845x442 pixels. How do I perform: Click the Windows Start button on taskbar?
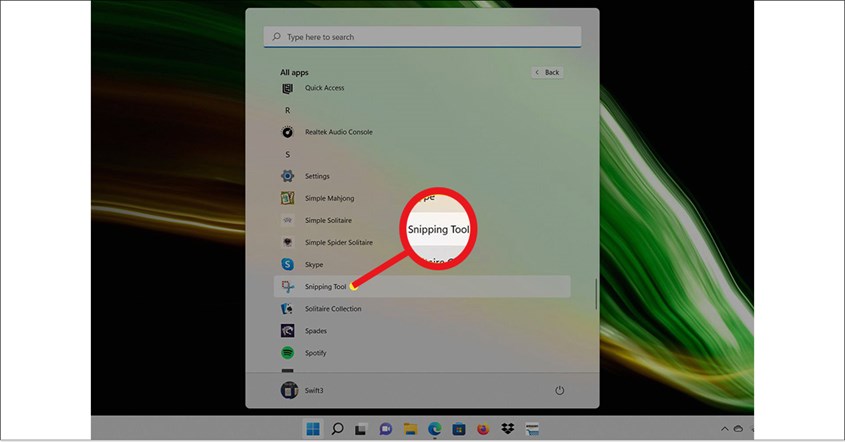pos(313,429)
